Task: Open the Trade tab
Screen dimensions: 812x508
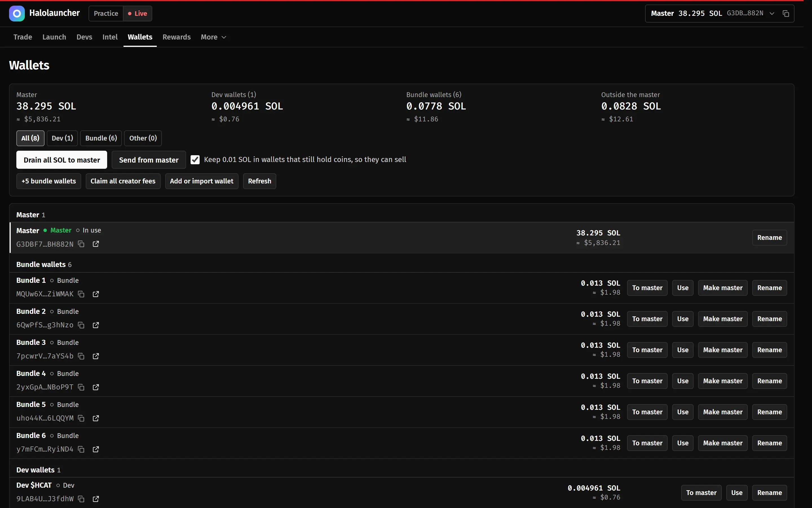Action: coord(23,37)
